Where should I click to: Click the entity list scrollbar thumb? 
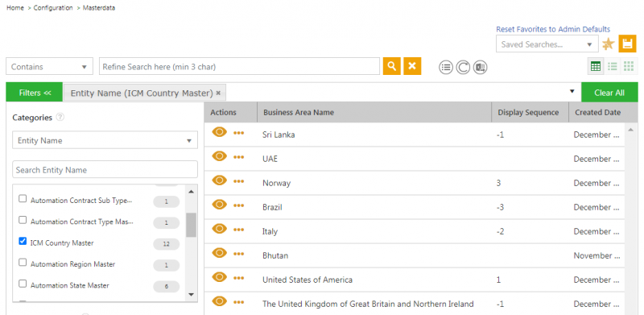pos(191,225)
